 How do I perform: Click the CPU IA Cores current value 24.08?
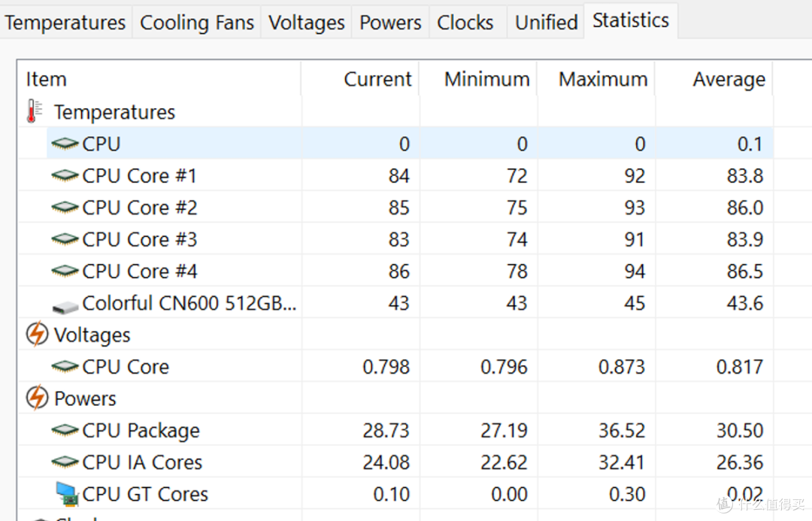pos(386,462)
